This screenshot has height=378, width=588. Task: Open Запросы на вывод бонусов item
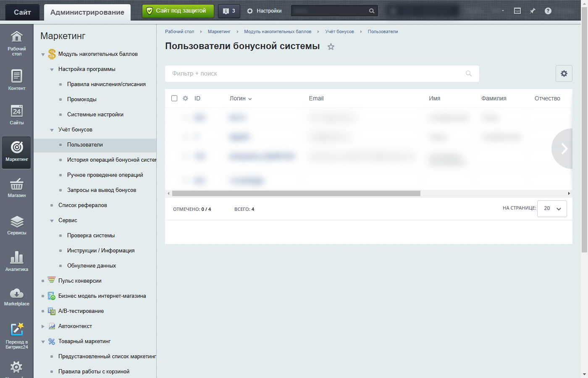tap(102, 190)
